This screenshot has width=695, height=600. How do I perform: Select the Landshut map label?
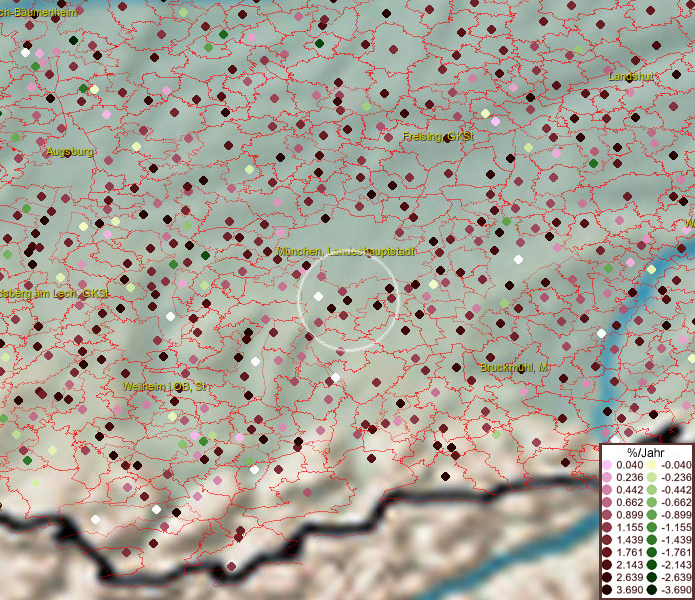tap(631, 76)
